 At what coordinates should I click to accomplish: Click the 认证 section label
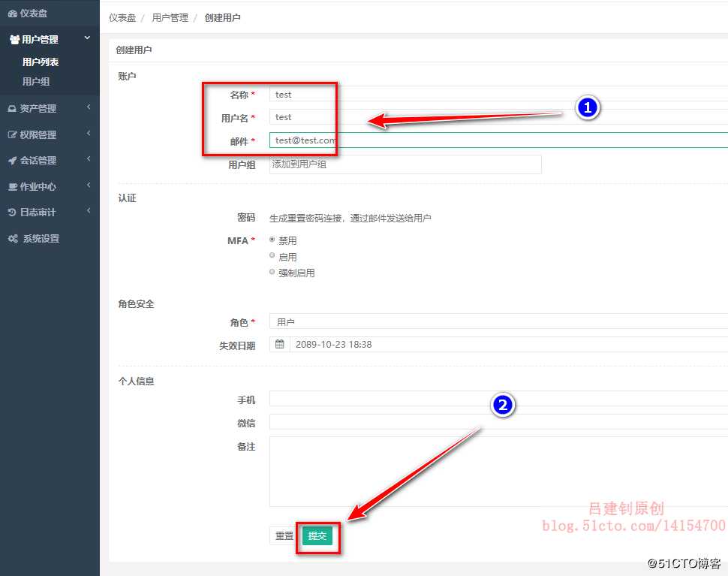(x=128, y=198)
